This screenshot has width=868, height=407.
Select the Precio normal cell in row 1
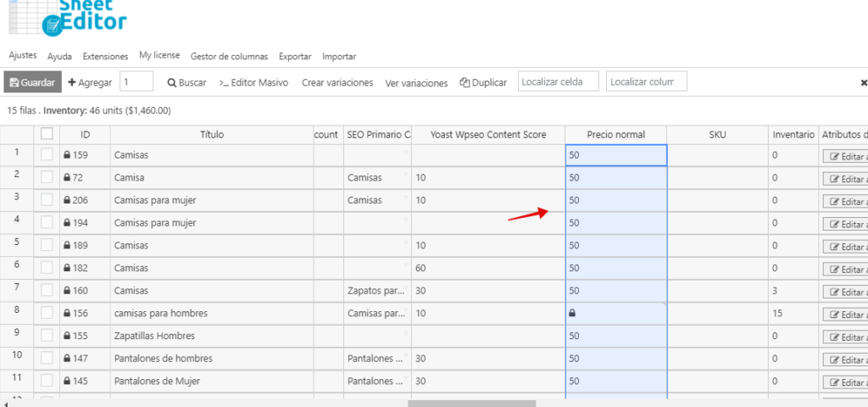pos(615,155)
